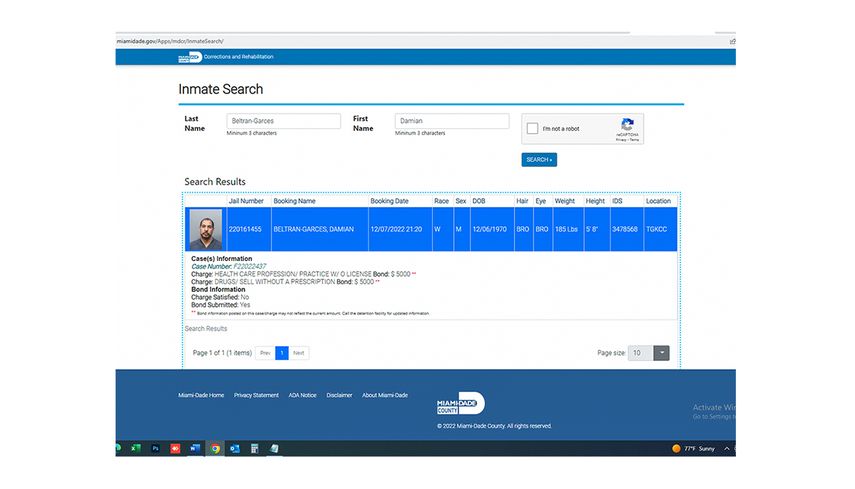Open the red app icon in taskbar

[175, 448]
